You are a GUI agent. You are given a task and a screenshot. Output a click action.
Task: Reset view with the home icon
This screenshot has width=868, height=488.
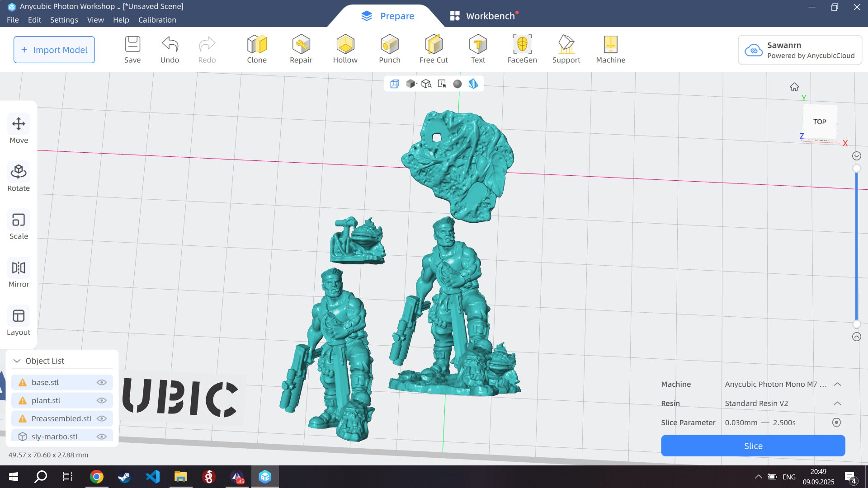click(x=794, y=87)
